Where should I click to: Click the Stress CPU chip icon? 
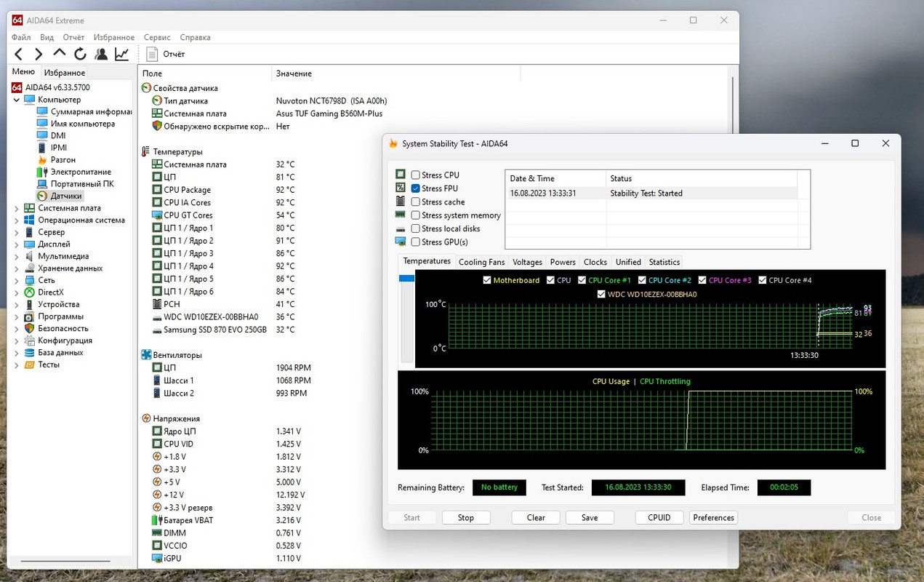click(401, 175)
